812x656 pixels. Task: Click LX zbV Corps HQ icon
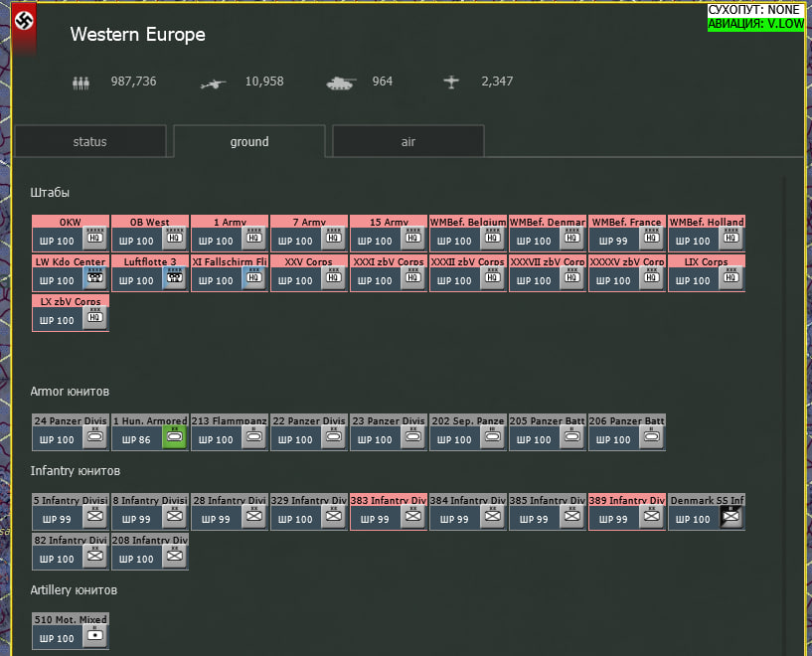(95, 317)
